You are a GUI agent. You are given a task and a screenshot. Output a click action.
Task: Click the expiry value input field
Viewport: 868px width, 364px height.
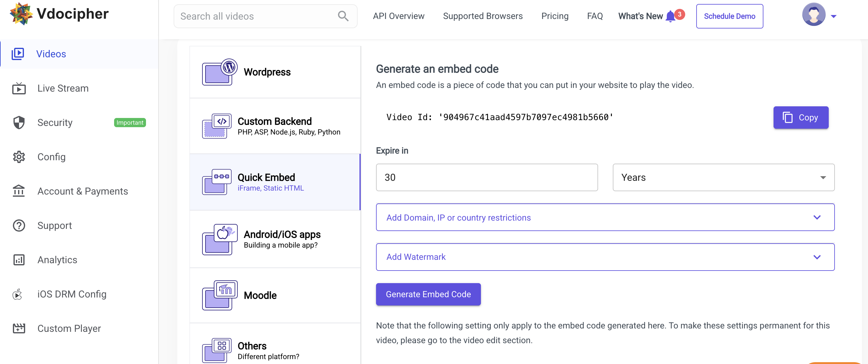pos(486,177)
